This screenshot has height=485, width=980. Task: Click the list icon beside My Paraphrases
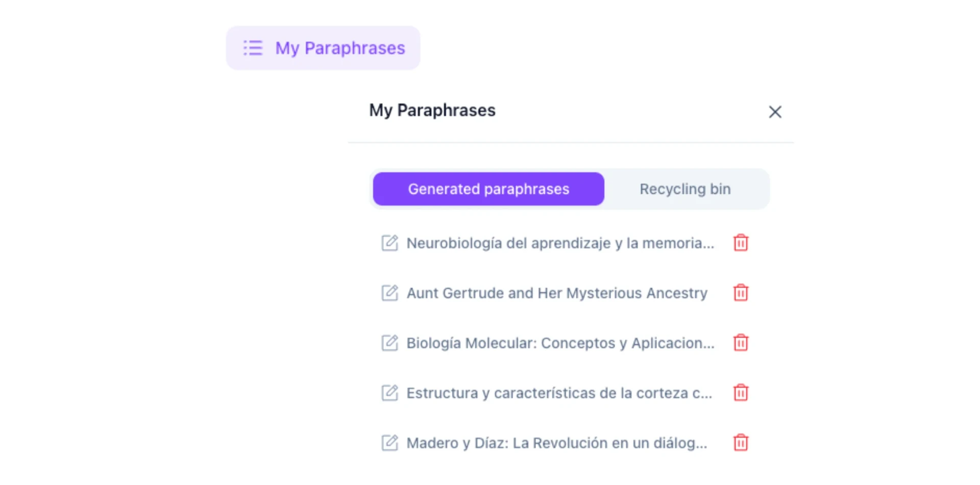point(252,47)
